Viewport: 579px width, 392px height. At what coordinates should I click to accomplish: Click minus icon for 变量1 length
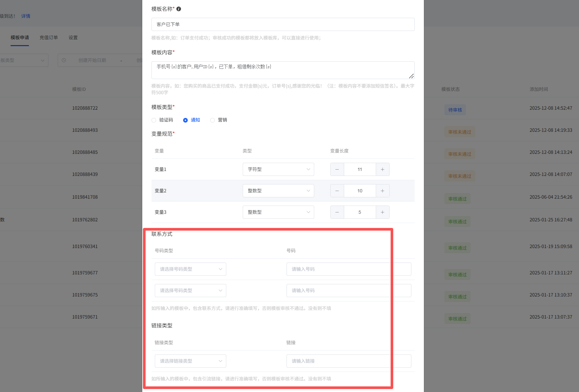tap(337, 169)
